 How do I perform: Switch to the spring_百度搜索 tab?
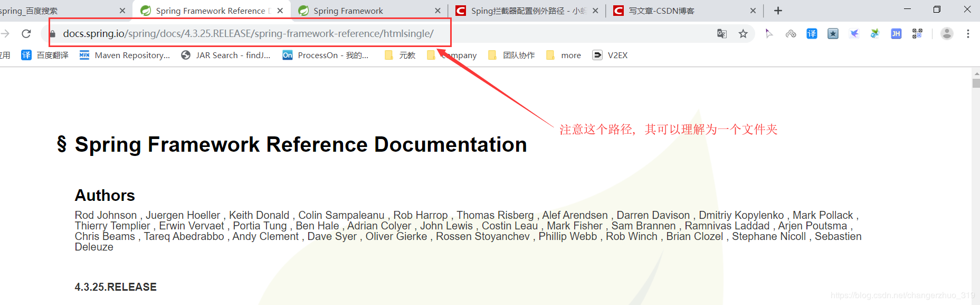click(x=58, y=11)
